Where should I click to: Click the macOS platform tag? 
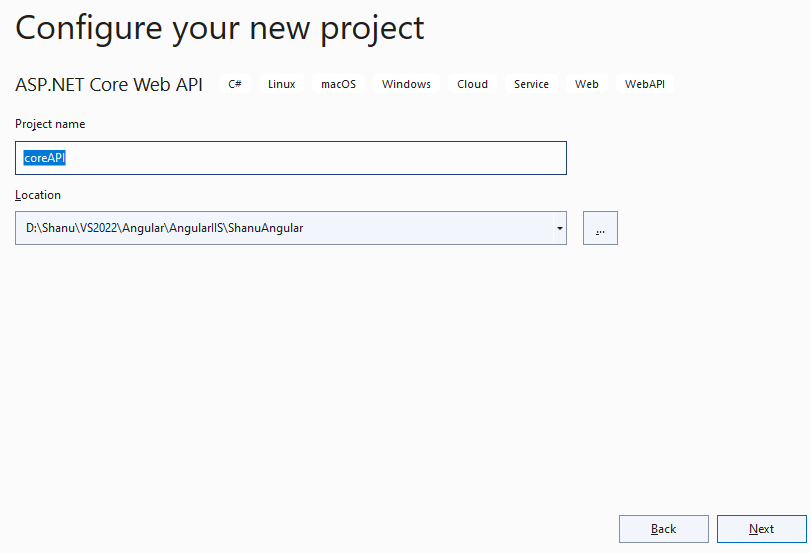(338, 84)
